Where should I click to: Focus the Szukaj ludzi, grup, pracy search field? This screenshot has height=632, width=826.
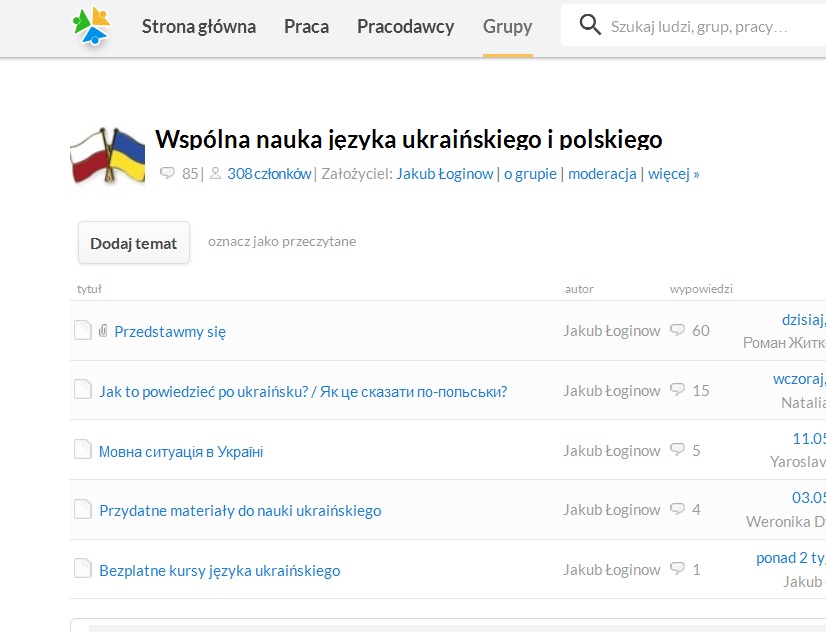pos(700,26)
